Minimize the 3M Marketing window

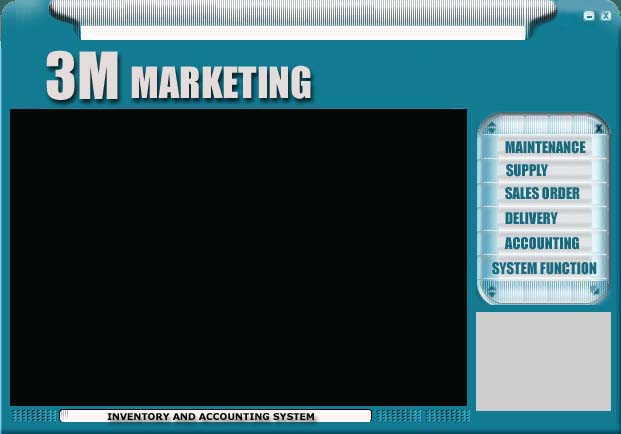pyautogui.click(x=589, y=16)
